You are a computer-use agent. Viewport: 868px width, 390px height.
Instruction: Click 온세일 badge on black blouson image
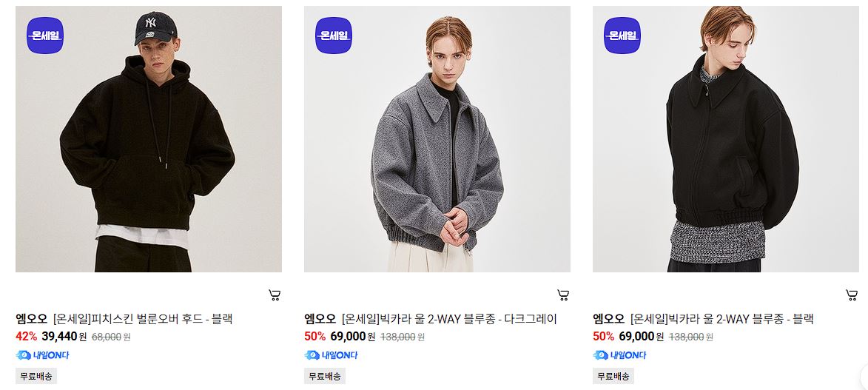tap(622, 36)
